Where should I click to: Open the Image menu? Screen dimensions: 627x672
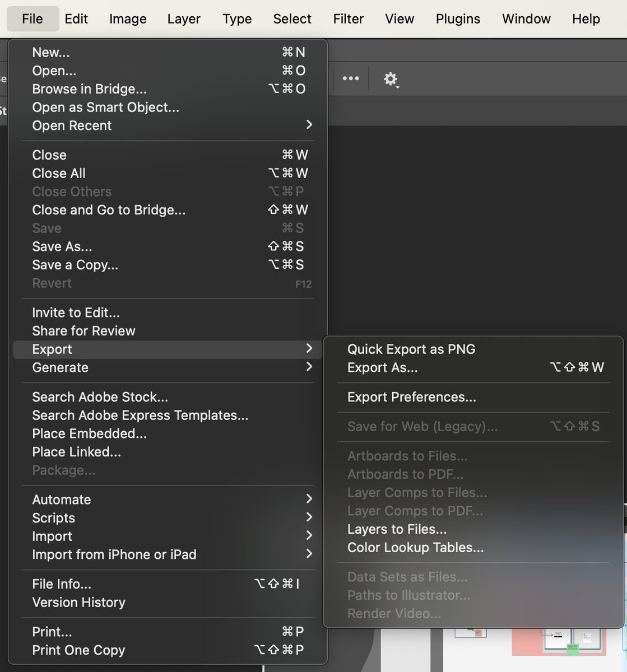point(128,18)
